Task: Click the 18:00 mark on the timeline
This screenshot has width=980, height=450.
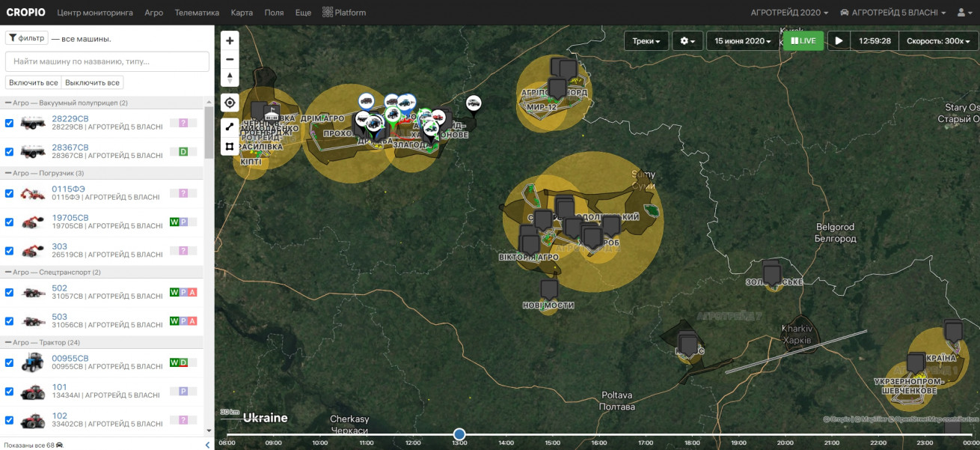Action: (692, 443)
